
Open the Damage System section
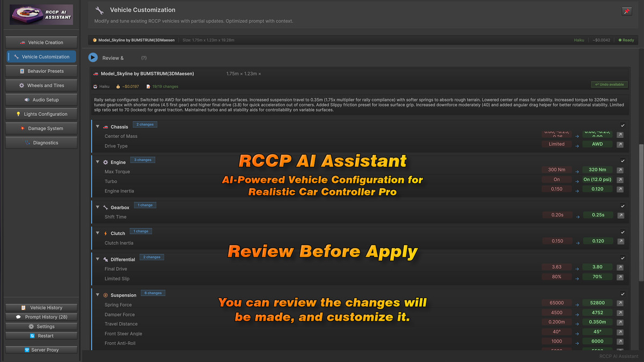[41, 128]
